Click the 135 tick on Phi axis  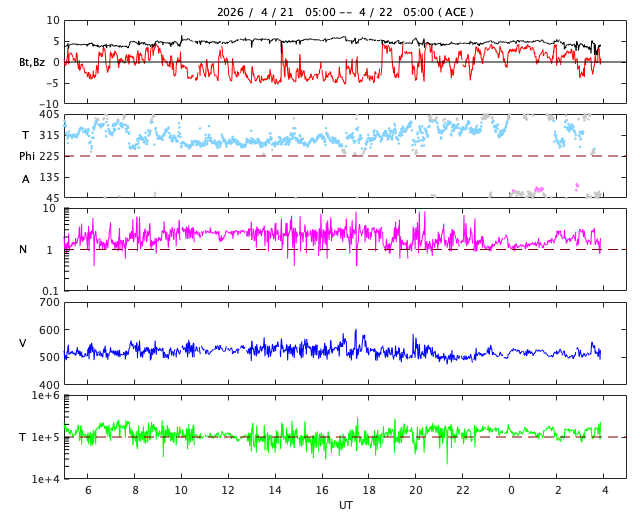pyautogui.click(x=48, y=177)
